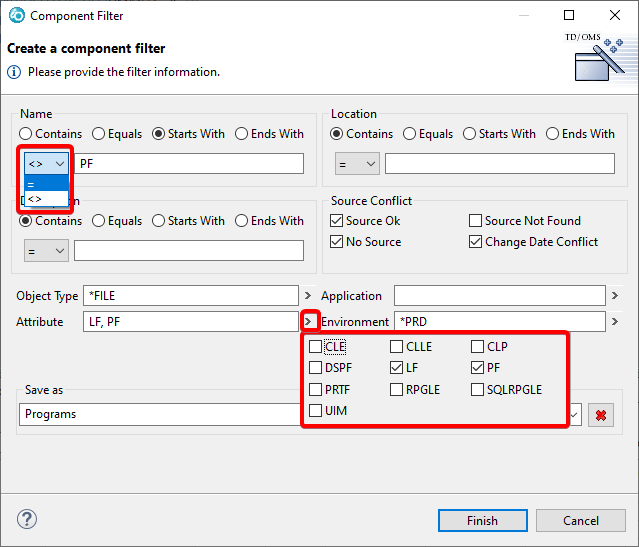Click the Finish button

(x=482, y=520)
